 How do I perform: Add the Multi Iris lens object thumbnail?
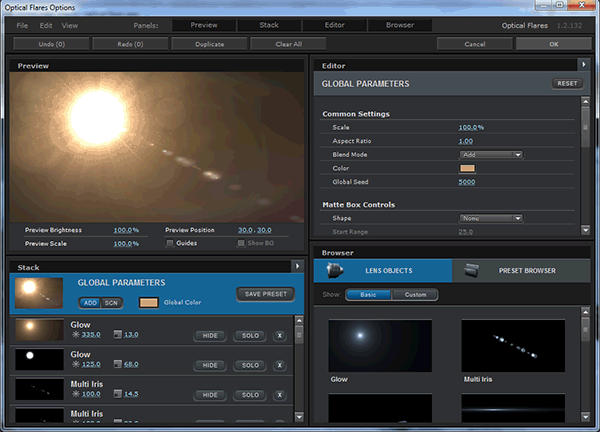pos(513,346)
